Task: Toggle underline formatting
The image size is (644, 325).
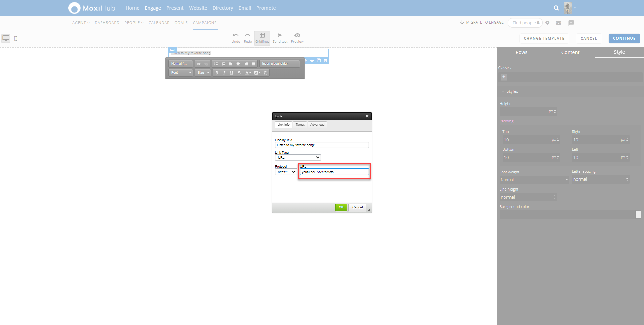Action: tap(232, 73)
